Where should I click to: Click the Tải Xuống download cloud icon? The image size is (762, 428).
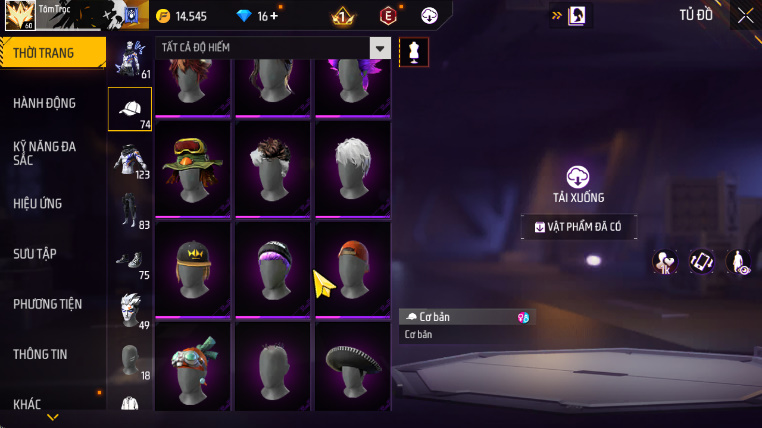click(x=578, y=176)
